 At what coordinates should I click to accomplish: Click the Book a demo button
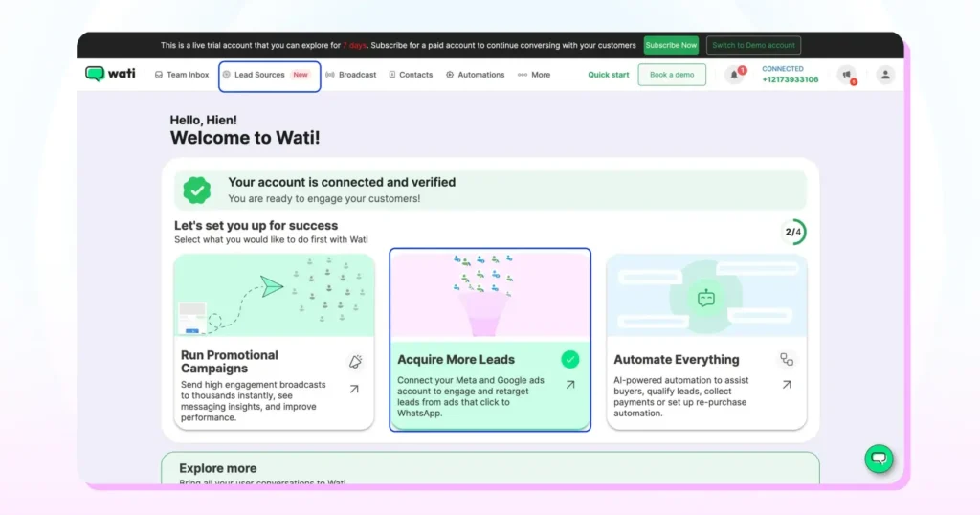[x=672, y=75]
